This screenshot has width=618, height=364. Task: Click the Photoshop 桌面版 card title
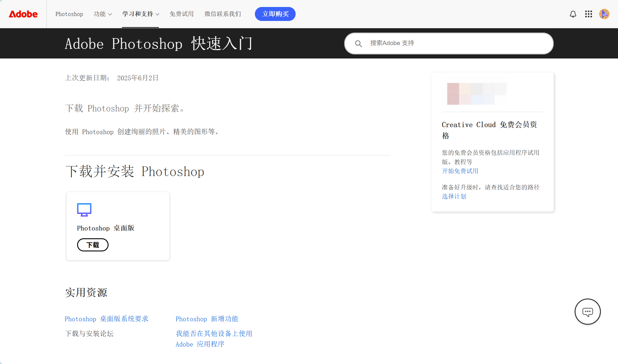106,228
